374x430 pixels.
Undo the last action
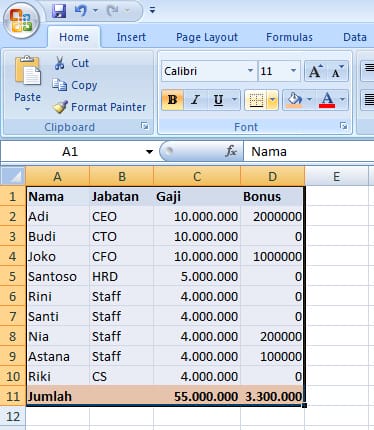coord(81,11)
